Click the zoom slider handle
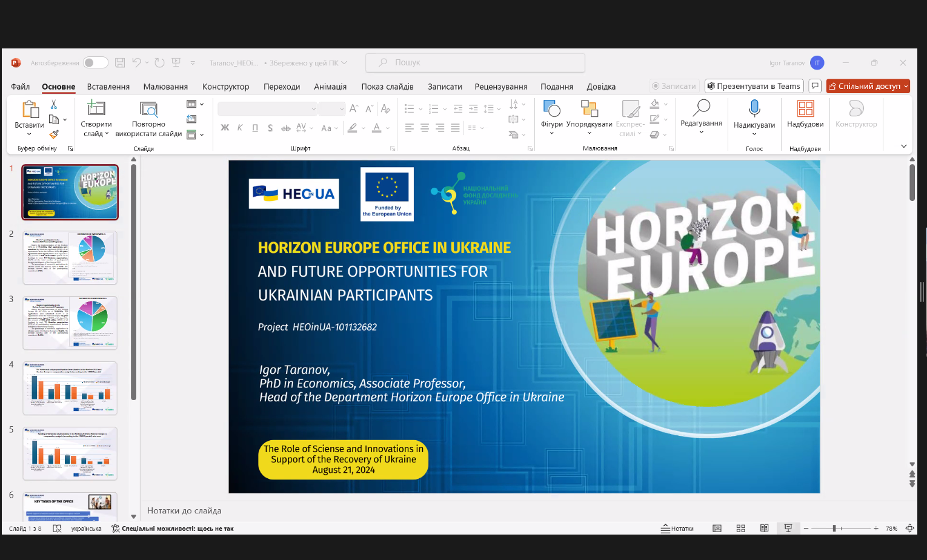This screenshot has height=560, width=927. tap(834, 529)
